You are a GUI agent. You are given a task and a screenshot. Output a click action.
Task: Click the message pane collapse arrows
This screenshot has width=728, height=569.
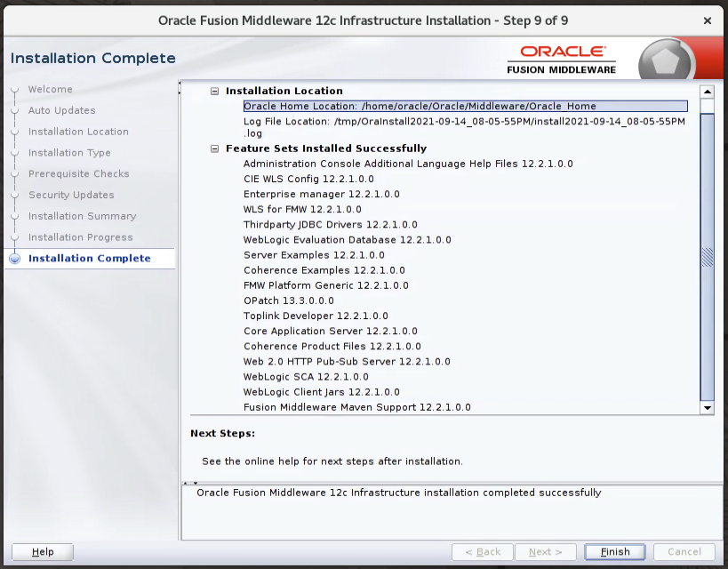190,483
